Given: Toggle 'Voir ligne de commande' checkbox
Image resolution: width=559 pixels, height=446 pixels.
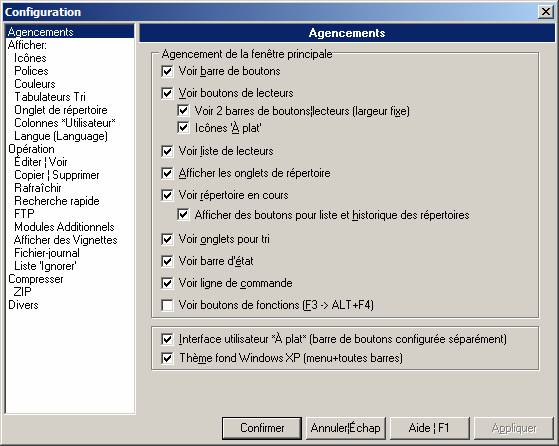Looking at the screenshot, I should (167, 283).
